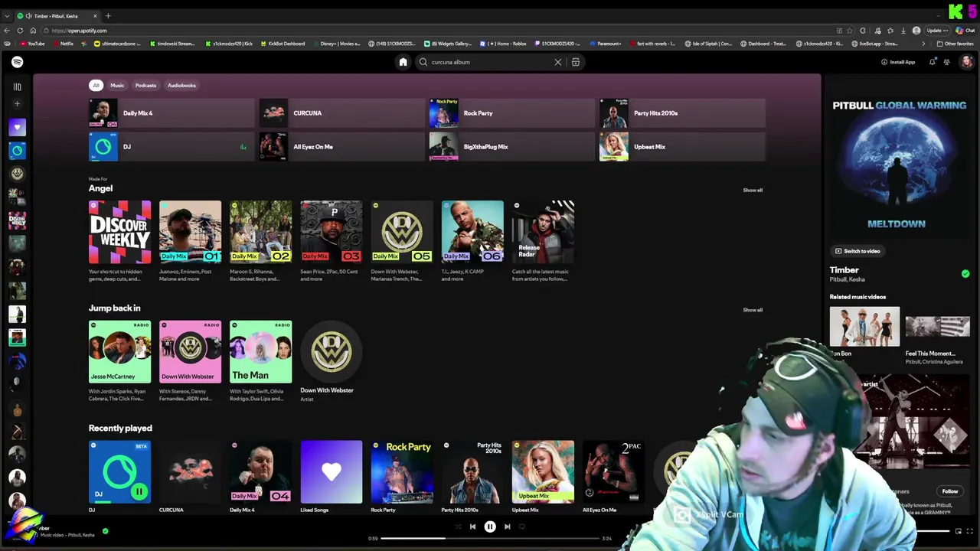
Task: Open notifications bell icon
Action: click(932, 62)
